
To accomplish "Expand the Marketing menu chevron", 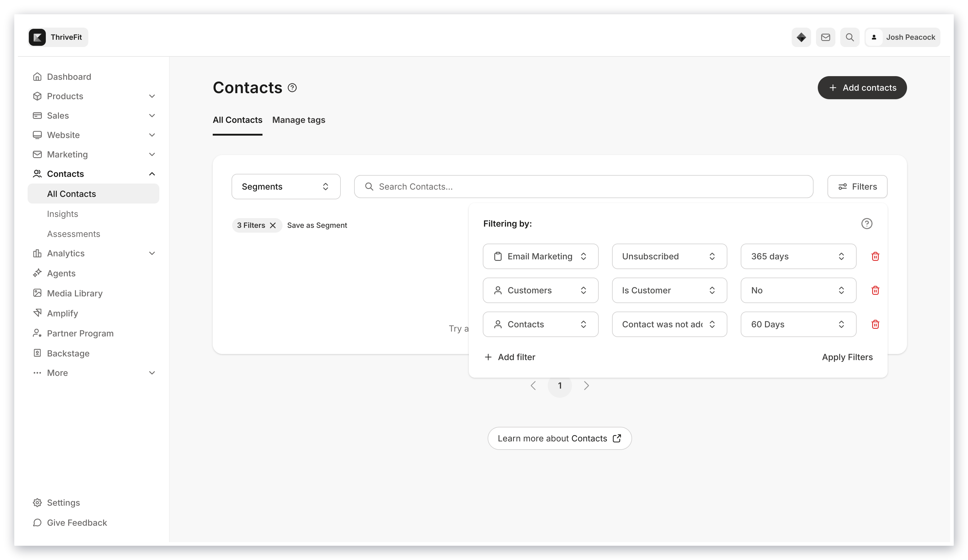I will [x=152, y=154].
